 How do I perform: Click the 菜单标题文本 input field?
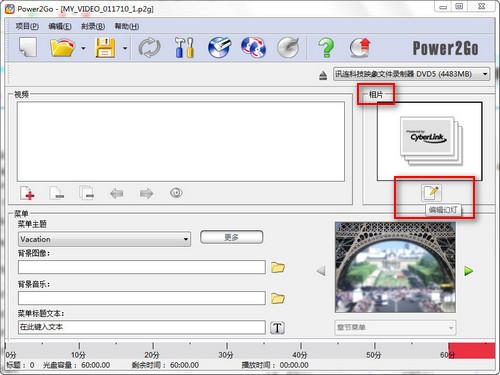click(142, 327)
